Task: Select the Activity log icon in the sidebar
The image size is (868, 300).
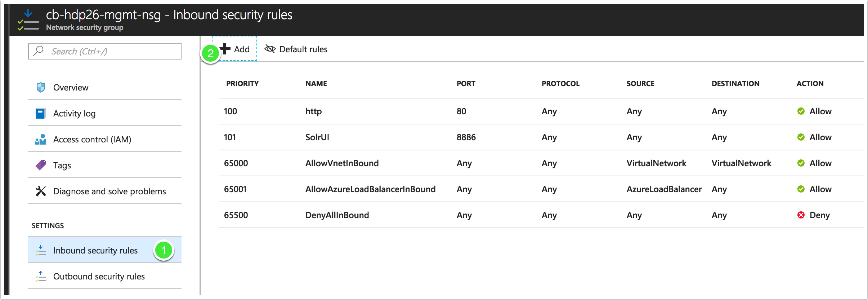Action: click(41, 113)
